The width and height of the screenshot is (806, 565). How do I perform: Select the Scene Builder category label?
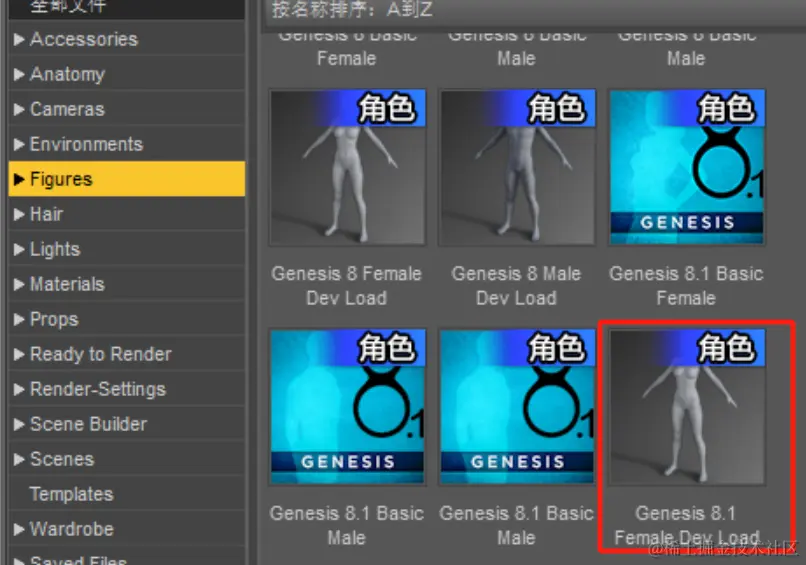[x=88, y=424]
